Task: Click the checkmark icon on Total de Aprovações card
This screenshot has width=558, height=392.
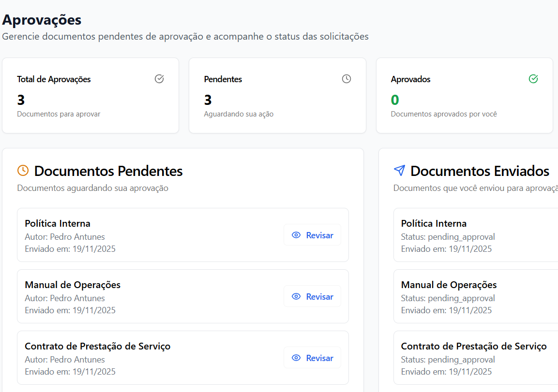Action: click(159, 79)
